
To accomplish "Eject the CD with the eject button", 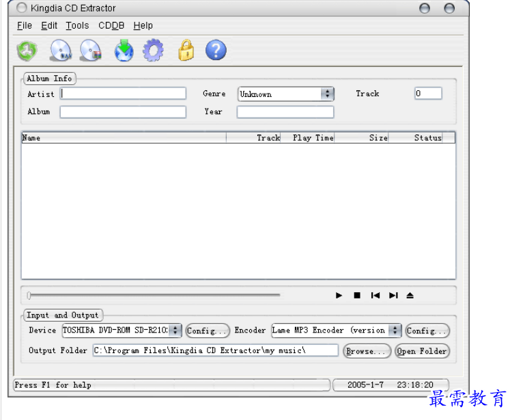I will click(410, 296).
